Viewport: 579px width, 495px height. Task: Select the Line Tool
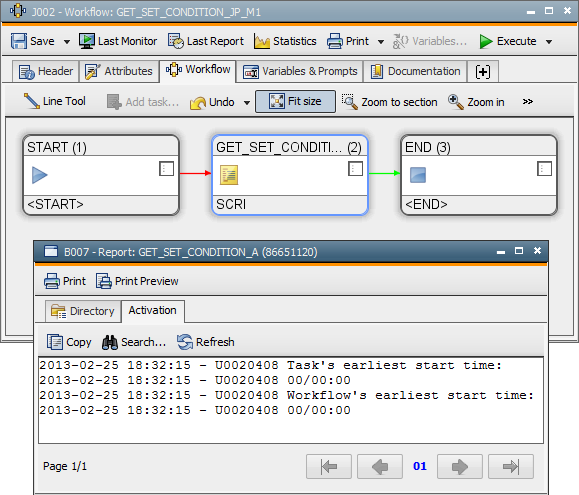click(55, 101)
